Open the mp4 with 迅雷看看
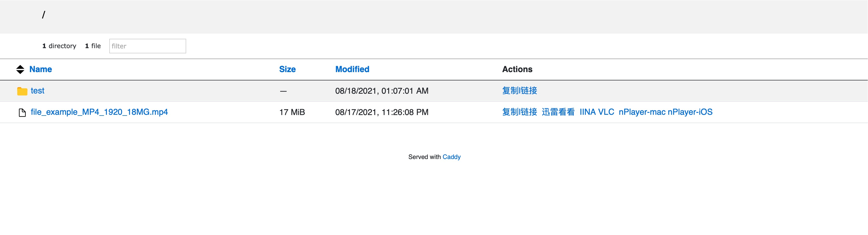868x235 pixels. (x=558, y=112)
